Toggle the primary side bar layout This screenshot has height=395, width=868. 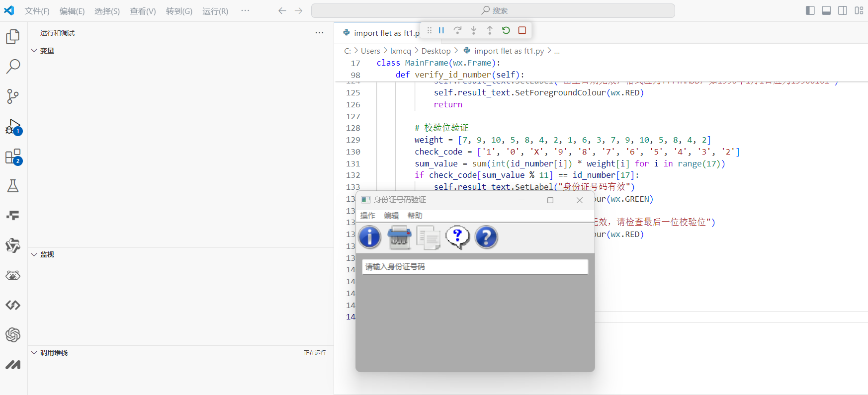pyautogui.click(x=810, y=10)
